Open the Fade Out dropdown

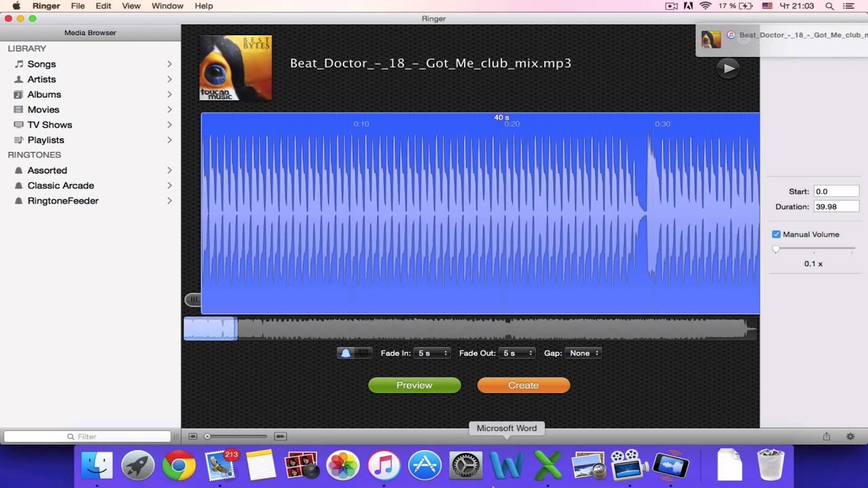pos(517,353)
